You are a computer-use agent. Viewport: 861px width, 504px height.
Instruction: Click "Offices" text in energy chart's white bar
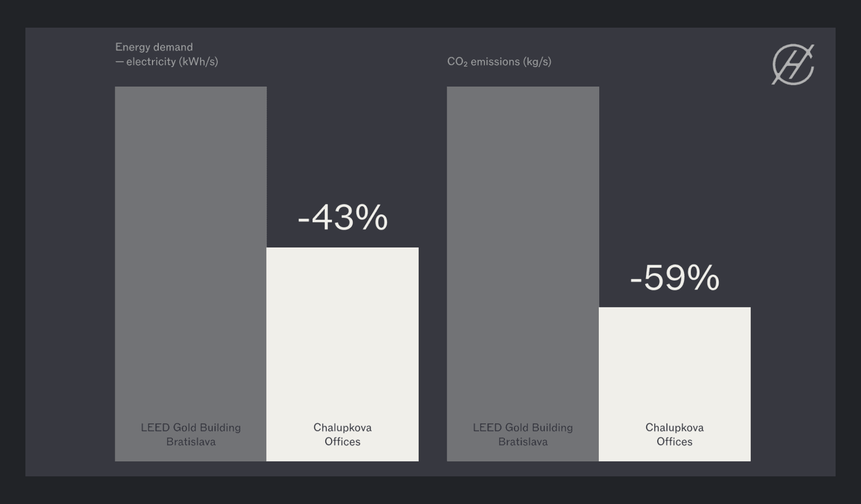coord(342,442)
